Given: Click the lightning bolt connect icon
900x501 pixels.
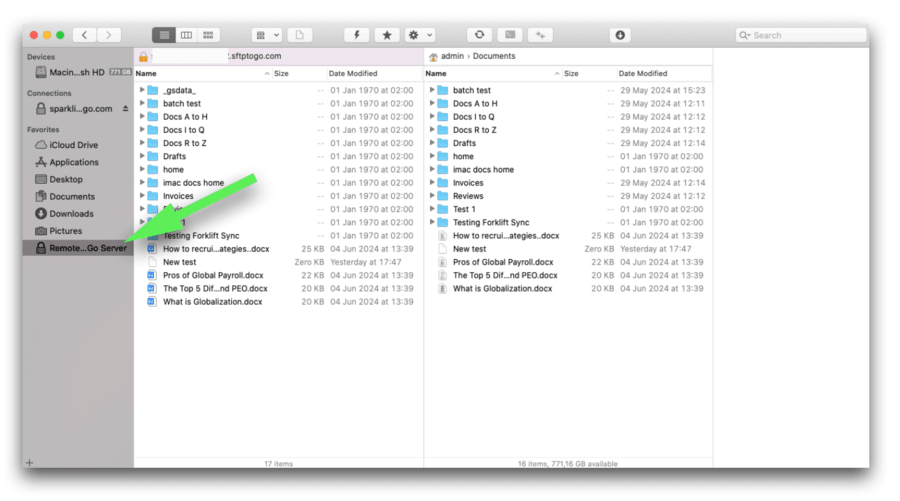Looking at the screenshot, I should (356, 35).
